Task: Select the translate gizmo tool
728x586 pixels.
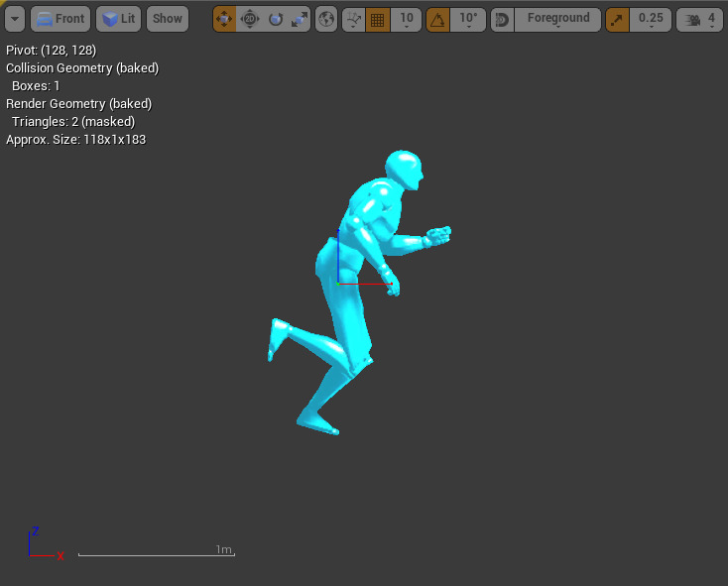Action: tap(225, 19)
